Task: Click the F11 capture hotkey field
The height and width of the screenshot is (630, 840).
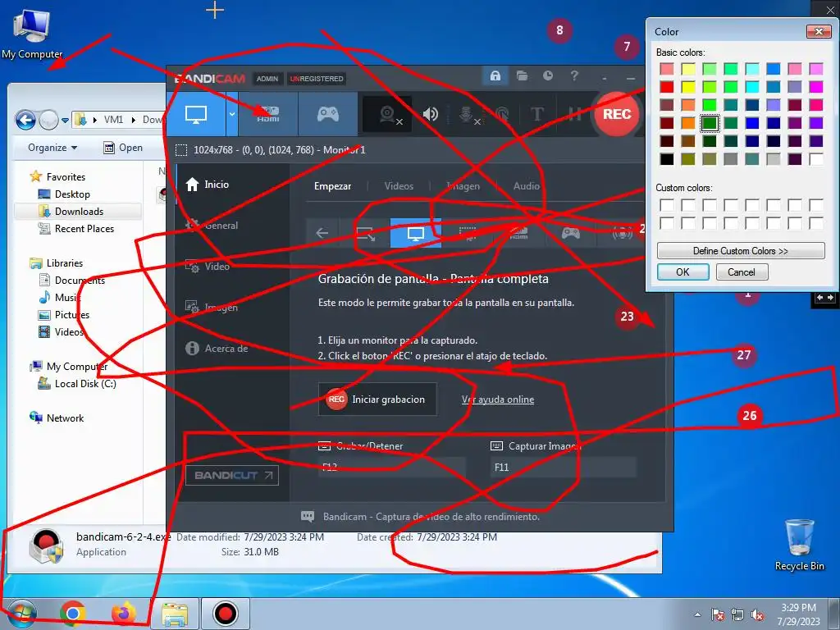Action: coord(563,467)
